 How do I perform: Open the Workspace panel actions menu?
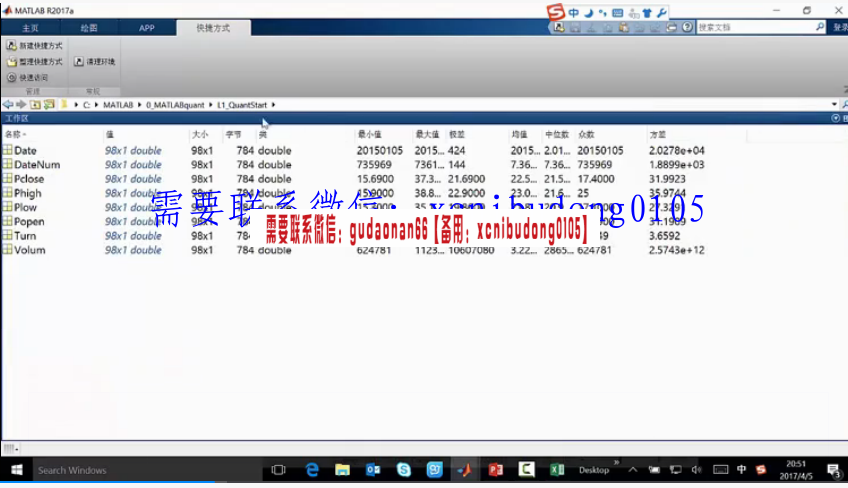tap(836, 118)
